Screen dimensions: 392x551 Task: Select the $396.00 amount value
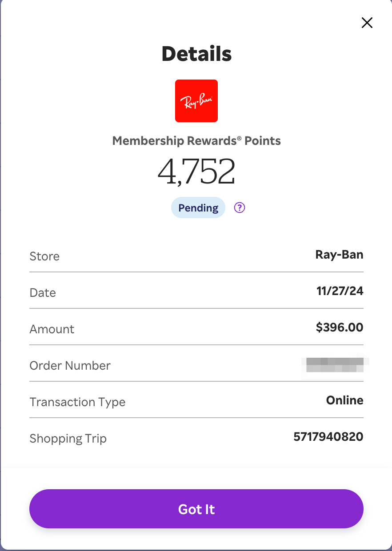tap(339, 327)
